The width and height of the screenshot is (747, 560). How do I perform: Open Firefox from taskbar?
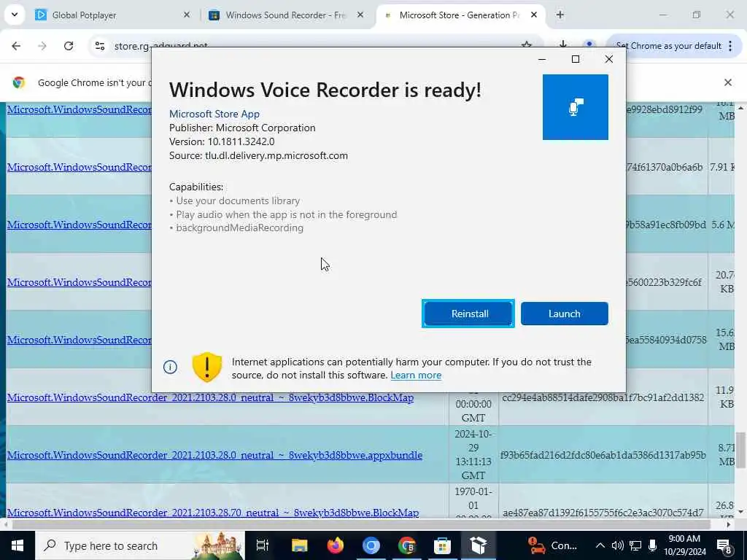(x=336, y=545)
